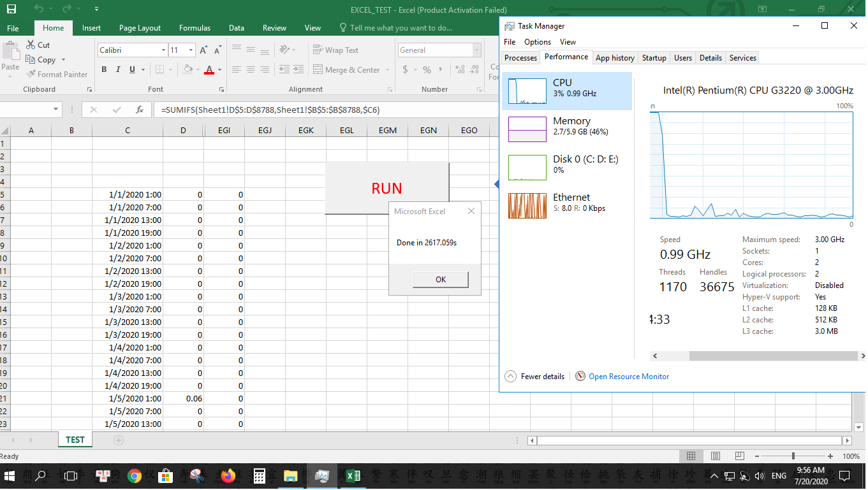Toggle Wrap Text for the cells
The image size is (868, 490).
pyautogui.click(x=336, y=50)
